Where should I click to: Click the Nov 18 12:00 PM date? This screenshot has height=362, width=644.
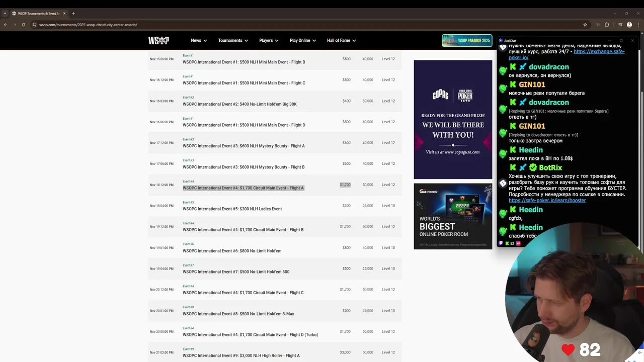click(162, 185)
